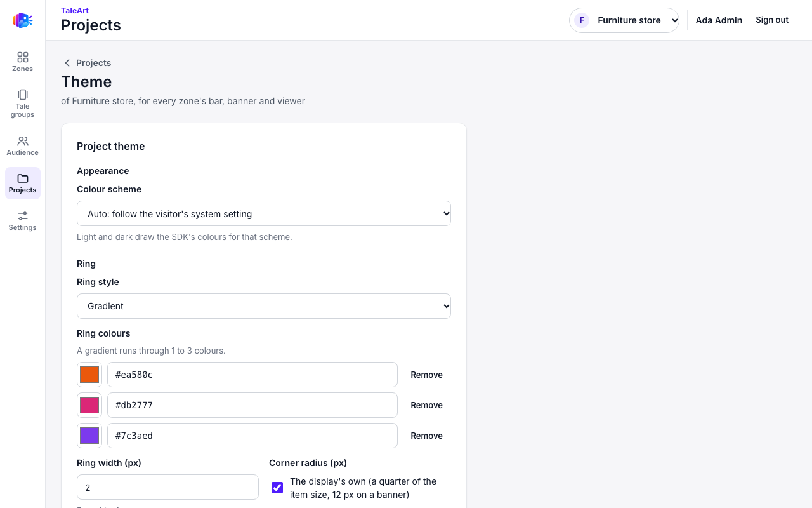
Task: Click Sign out
Action: click(772, 20)
